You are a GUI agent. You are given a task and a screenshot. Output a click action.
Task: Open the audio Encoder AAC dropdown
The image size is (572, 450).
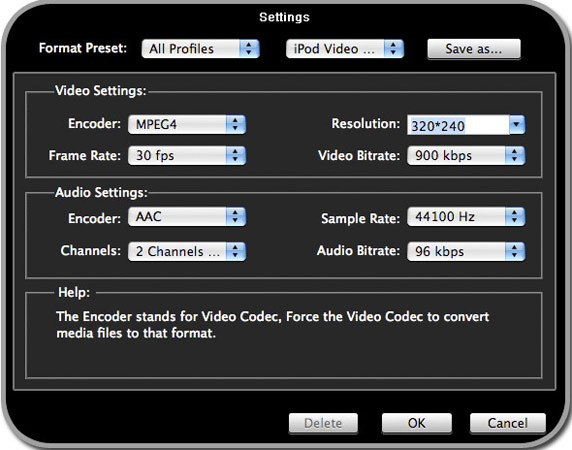[187, 217]
